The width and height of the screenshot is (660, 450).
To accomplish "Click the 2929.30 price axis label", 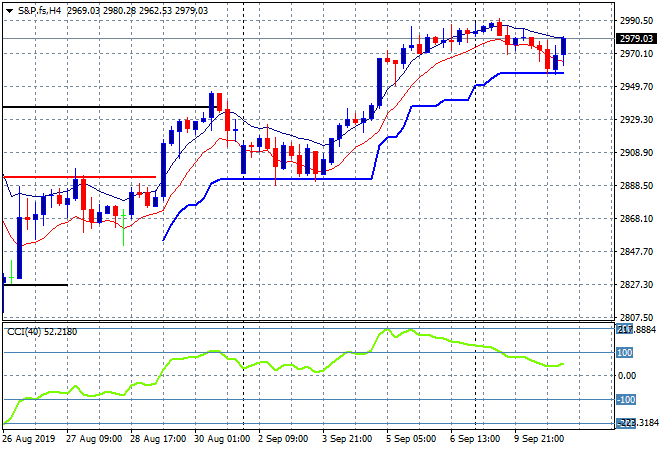I will (x=636, y=120).
